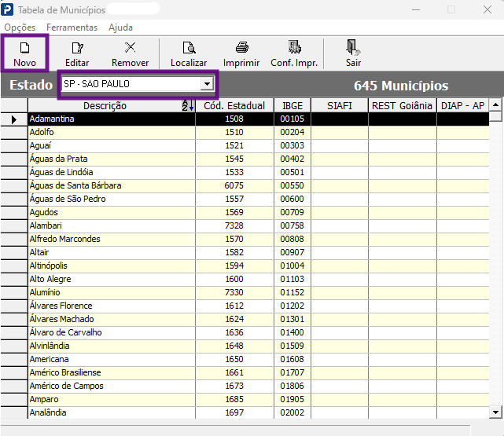This screenshot has width=504, height=436.
Task: Click the Sair exit door icon
Action: pos(353,47)
